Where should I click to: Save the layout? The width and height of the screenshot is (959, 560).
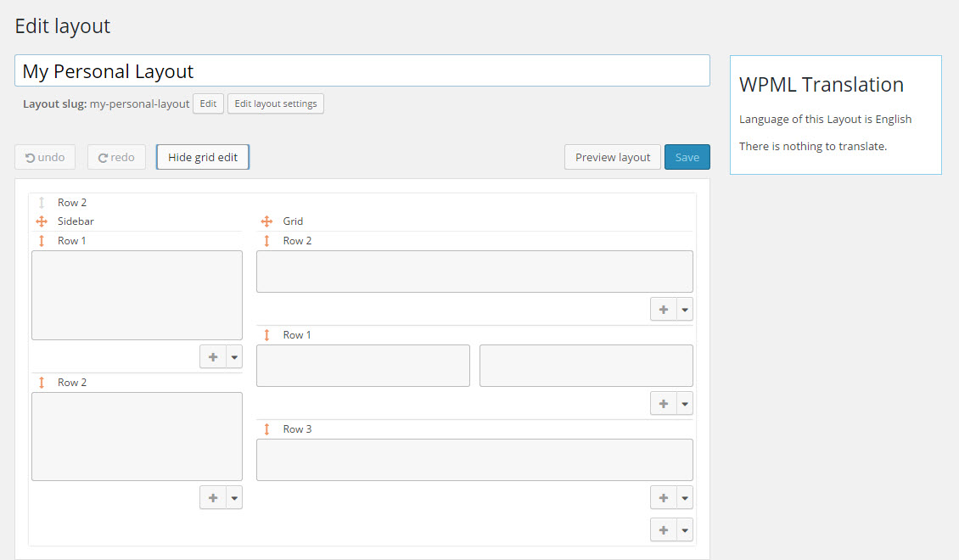(687, 157)
